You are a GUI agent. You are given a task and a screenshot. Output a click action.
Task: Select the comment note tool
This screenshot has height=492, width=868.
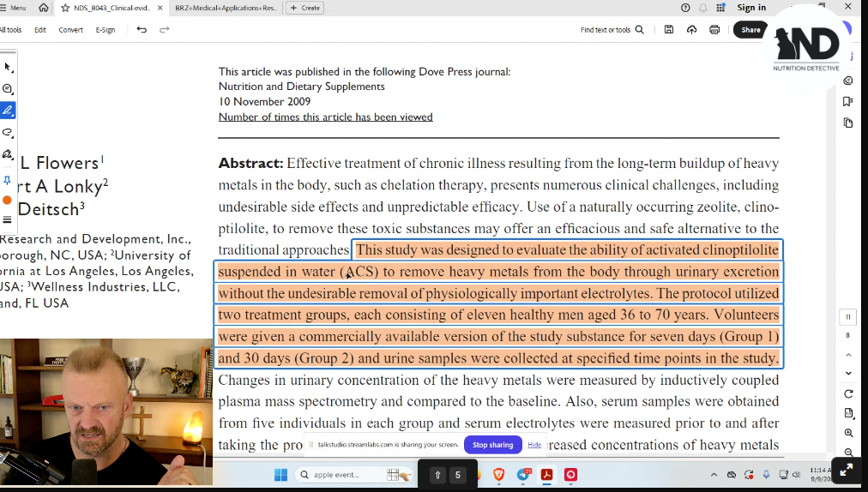[x=8, y=88]
